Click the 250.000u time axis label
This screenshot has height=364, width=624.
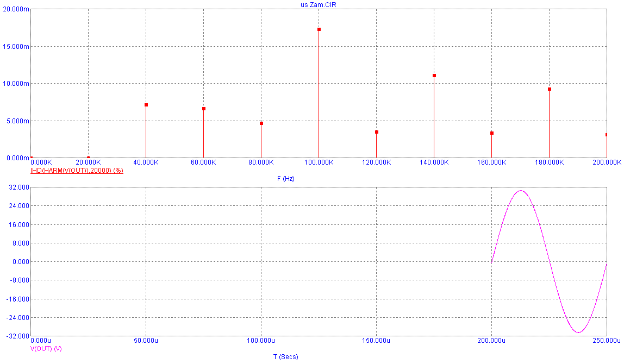607,341
